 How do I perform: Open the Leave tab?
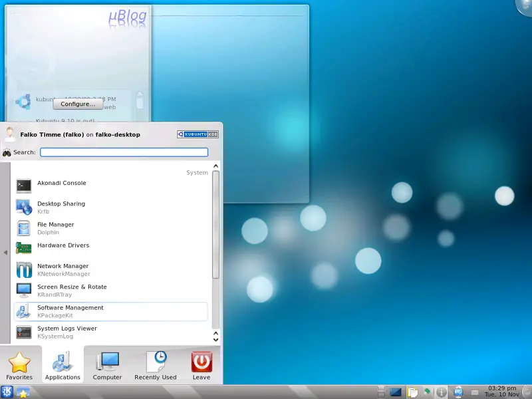(201, 365)
